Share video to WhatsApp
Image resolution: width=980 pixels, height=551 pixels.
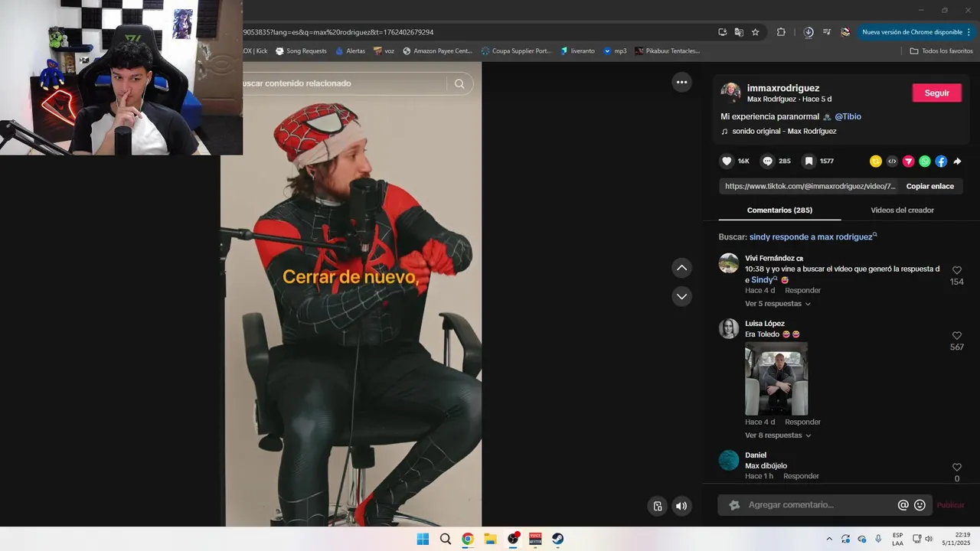click(x=925, y=161)
